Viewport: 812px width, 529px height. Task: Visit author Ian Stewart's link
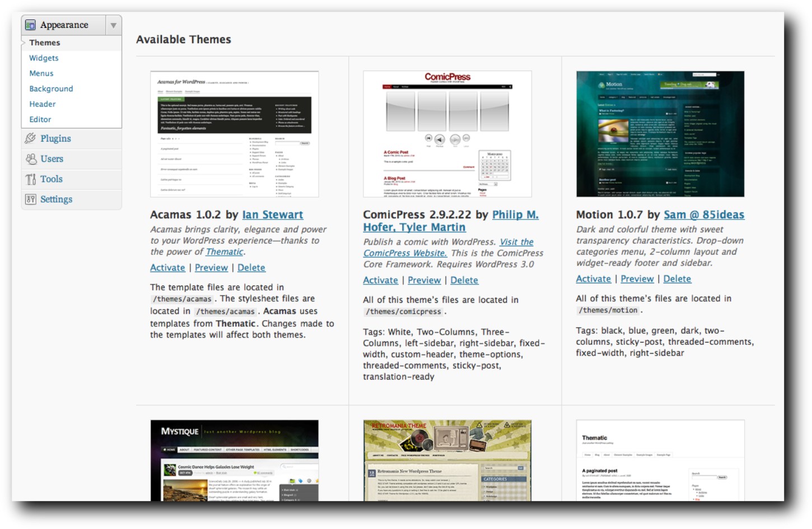click(x=273, y=214)
